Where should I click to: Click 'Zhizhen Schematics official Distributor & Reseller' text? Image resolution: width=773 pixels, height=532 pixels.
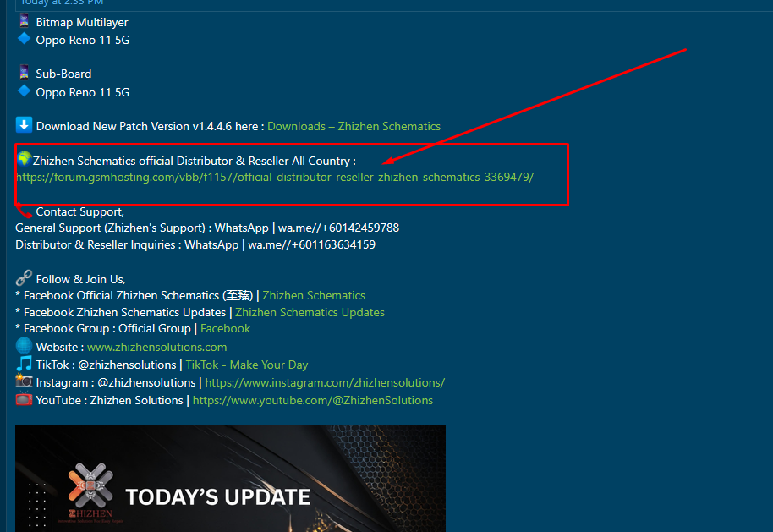click(x=160, y=162)
